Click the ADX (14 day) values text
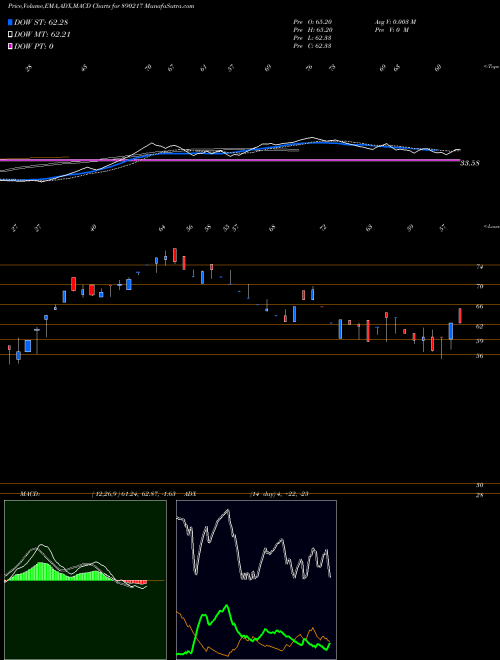This screenshot has width=500, height=660. tap(279, 494)
